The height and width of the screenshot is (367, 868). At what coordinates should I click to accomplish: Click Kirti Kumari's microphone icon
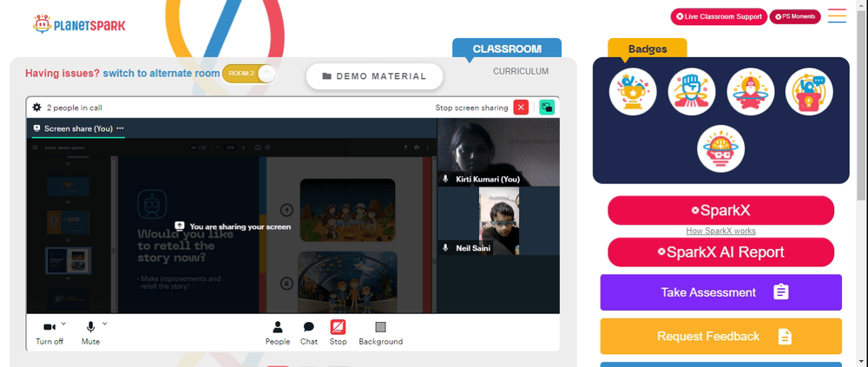[445, 179]
